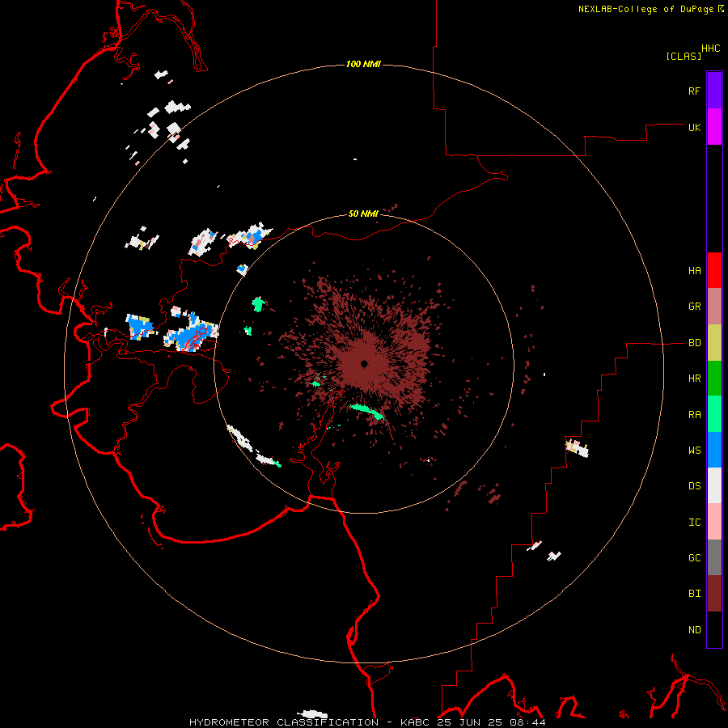
Task: Click the ND legend label
Action: (x=694, y=630)
